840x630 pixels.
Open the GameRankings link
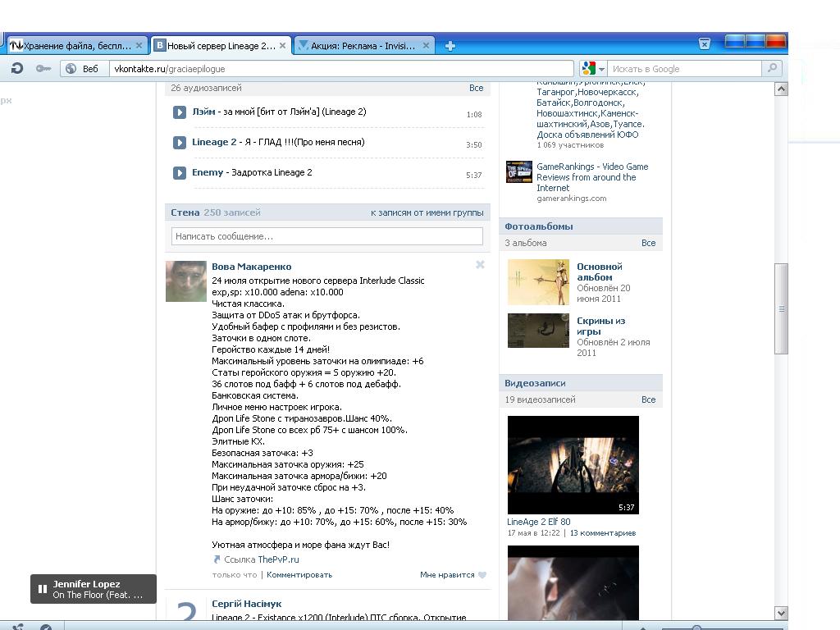pyautogui.click(x=592, y=177)
